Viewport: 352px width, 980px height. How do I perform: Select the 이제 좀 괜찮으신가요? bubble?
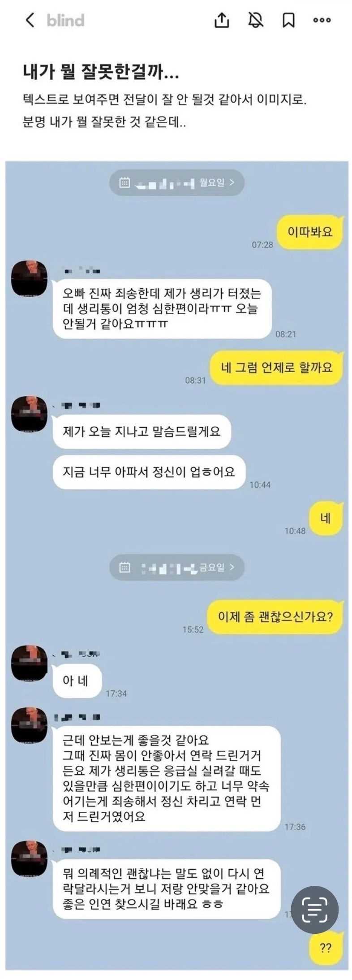tap(275, 617)
